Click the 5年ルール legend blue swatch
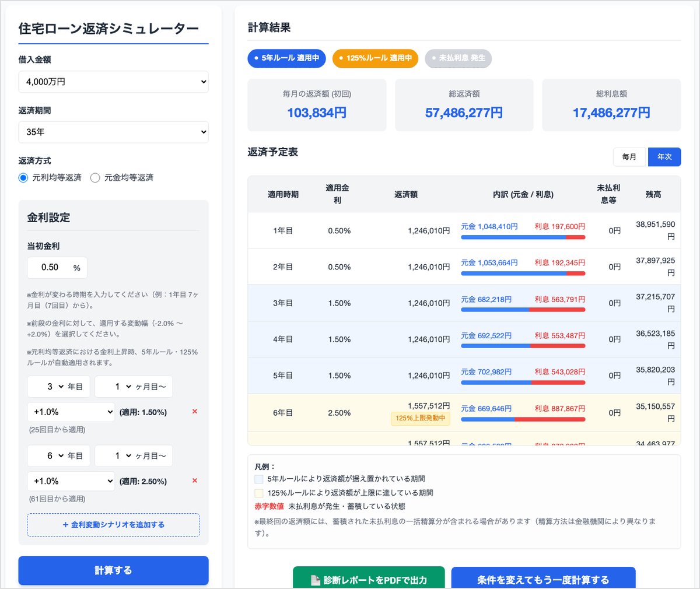This screenshot has width=700, height=589. [259, 479]
